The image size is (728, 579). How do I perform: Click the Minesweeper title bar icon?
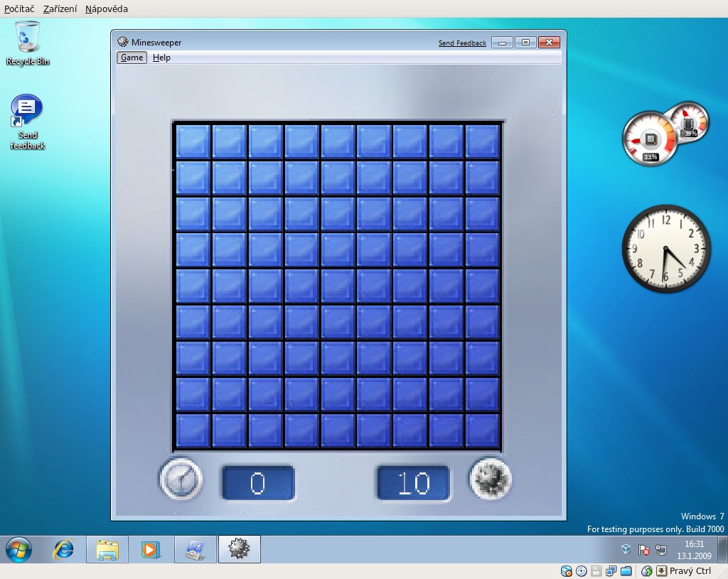click(122, 42)
